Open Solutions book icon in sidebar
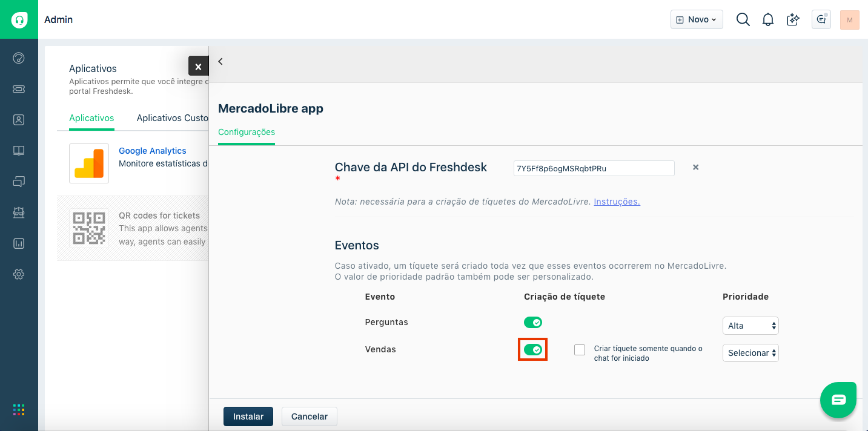The width and height of the screenshot is (868, 431). (19, 151)
